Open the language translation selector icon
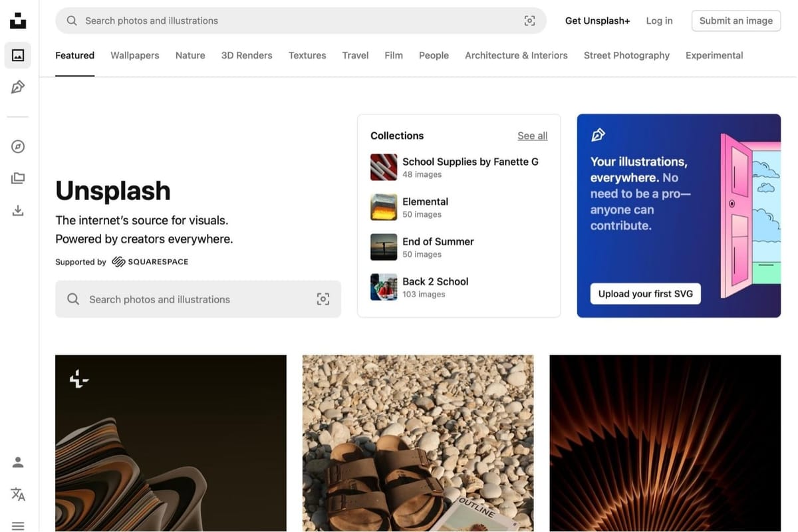798x532 pixels. click(18, 494)
